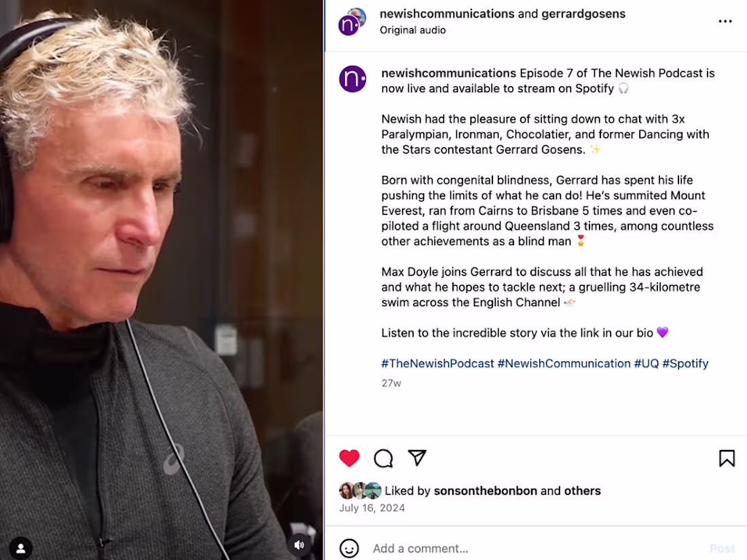Share post using paper plane icon
The width and height of the screenshot is (747, 560).
(418, 458)
